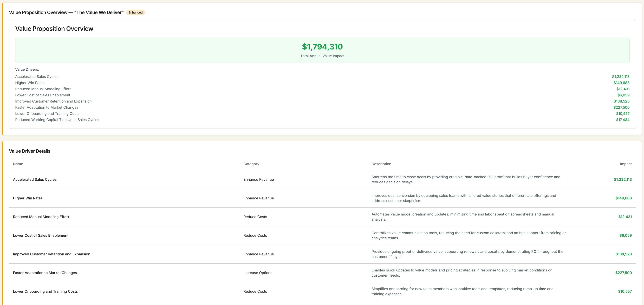Click the Reduced Manual Modeling Effort driver
Viewport: 644px width, 305px height.
pyautogui.click(x=43, y=89)
